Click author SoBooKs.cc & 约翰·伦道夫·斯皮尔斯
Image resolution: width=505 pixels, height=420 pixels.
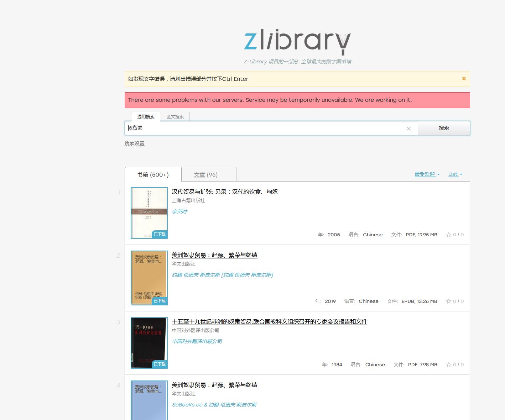click(x=214, y=405)
